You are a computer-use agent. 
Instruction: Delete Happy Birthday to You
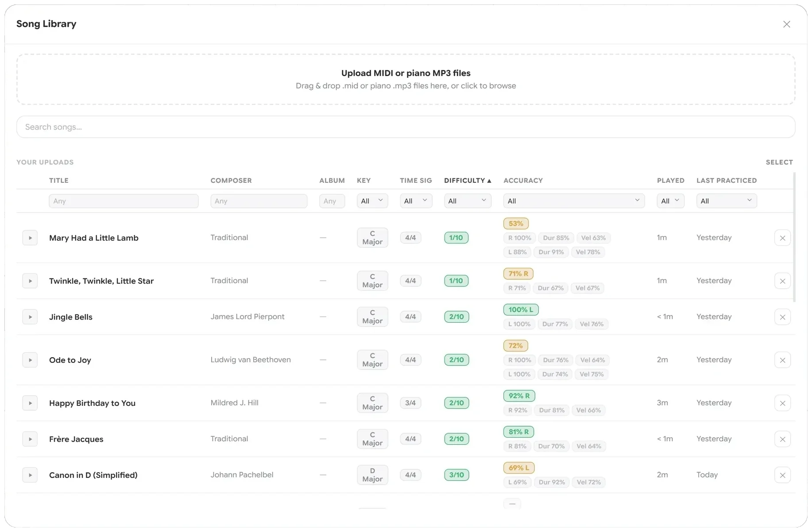click(782, 403)
